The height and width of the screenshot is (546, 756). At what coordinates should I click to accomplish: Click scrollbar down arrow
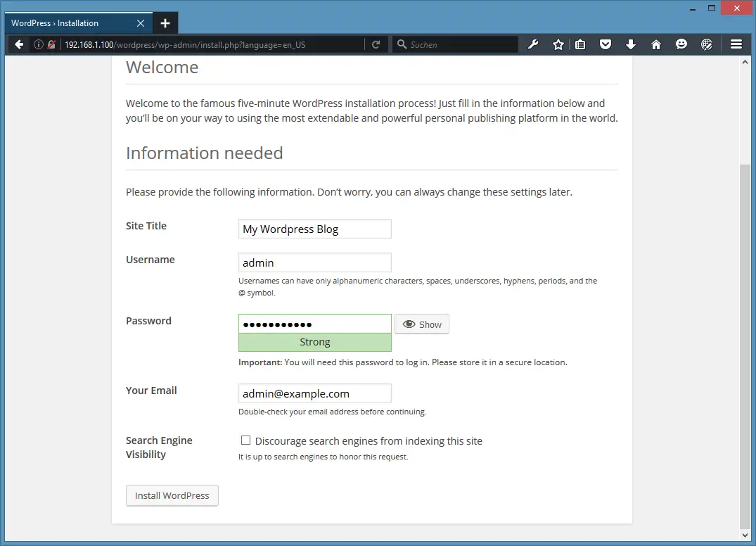[745, 535]
